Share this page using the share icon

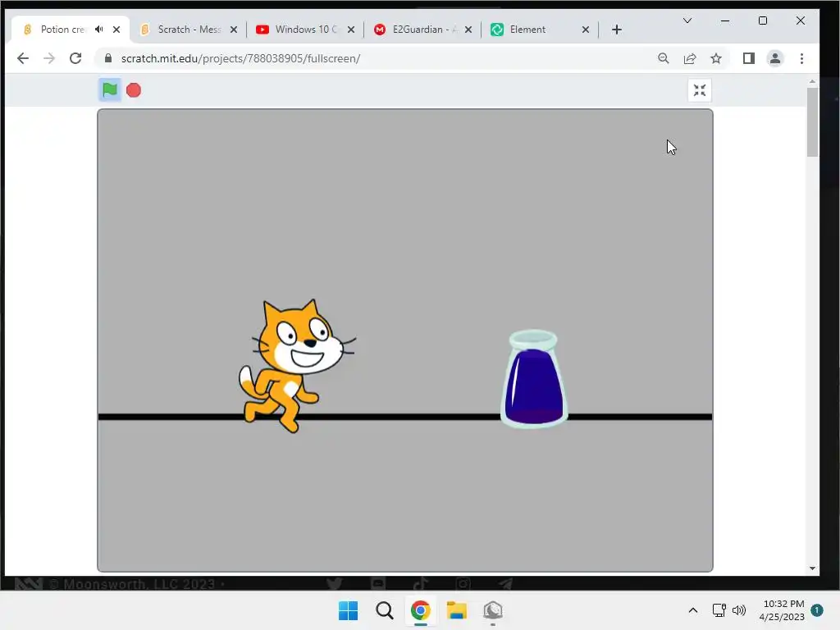tap(690, 58)
